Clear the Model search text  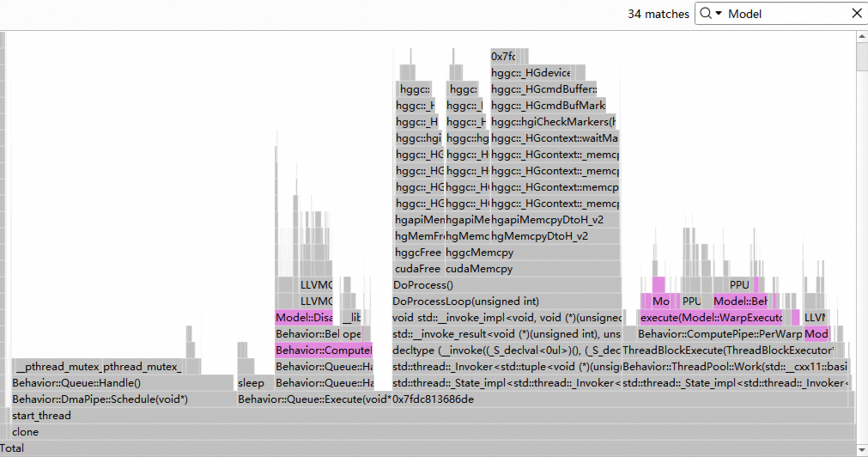[856, 13]
